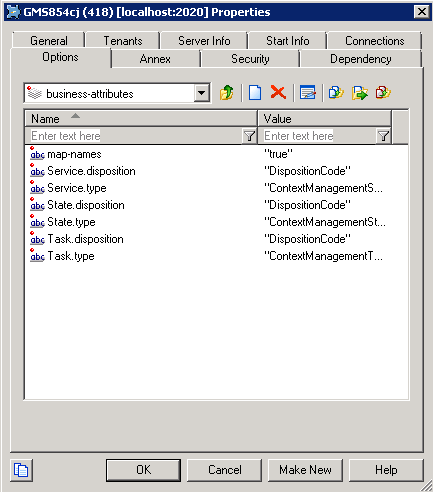Sort by the Name column header

[141, 119]
